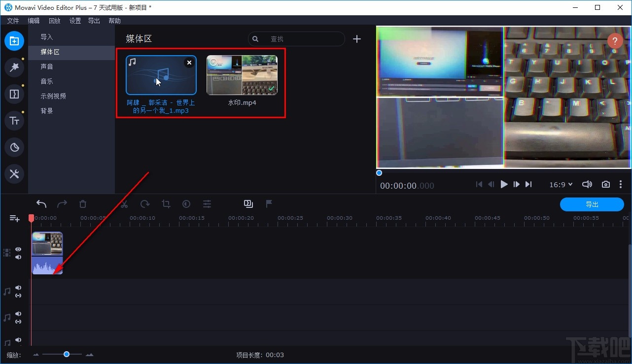This screenshot has height=364, width=632.
Task: Adjust the timeline zoom slider handle
Action: 66,354
